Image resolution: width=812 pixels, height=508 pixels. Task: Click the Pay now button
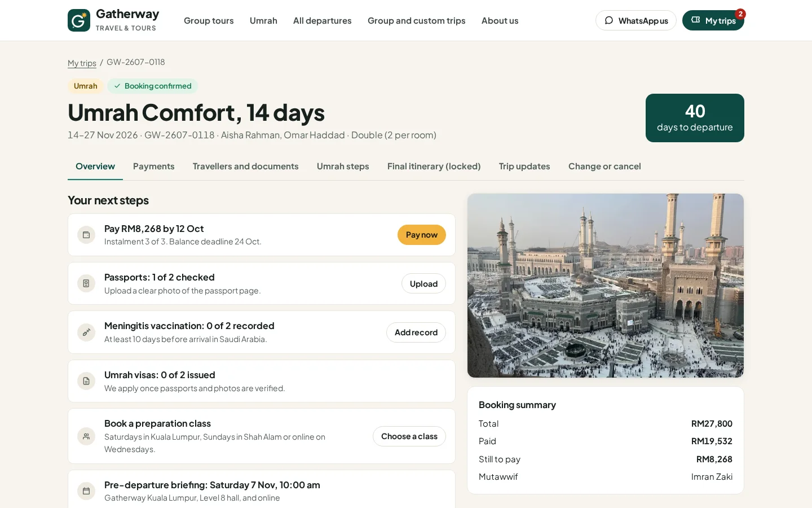422,235
